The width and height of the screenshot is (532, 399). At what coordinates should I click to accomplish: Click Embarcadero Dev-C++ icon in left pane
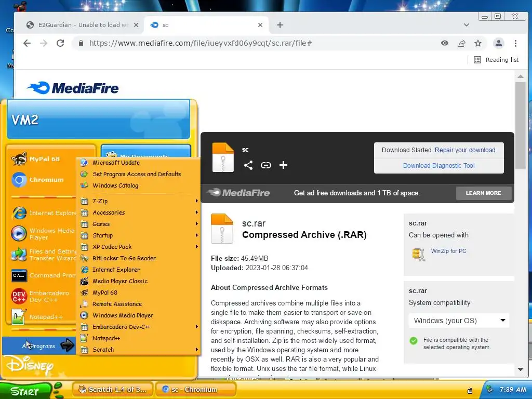point(19,296)
